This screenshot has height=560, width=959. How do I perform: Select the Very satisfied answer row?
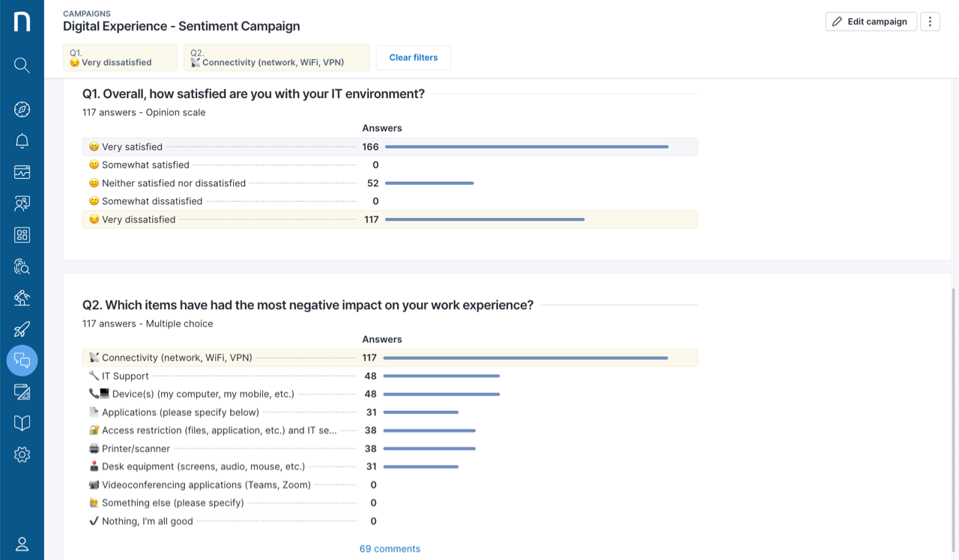[x=390, y=147]
